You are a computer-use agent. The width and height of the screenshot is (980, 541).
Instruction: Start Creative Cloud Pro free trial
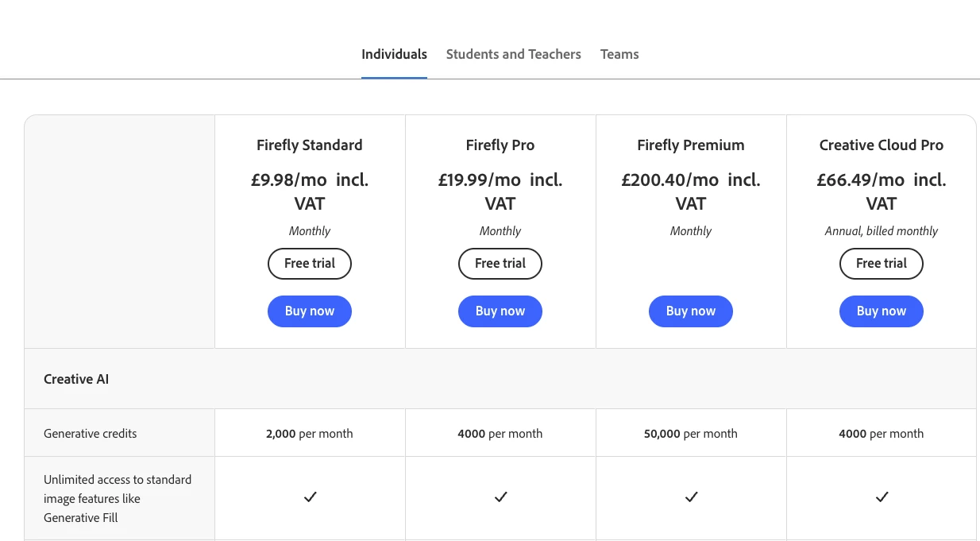pyautogui.click(x=882, y=264)
